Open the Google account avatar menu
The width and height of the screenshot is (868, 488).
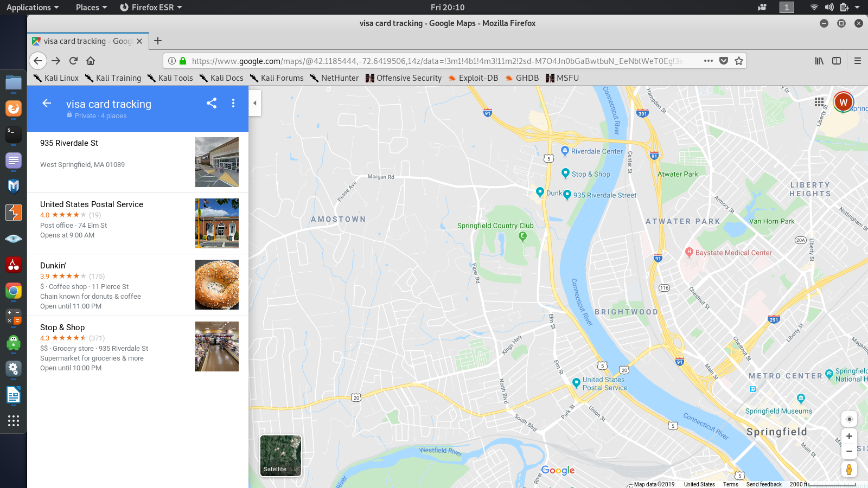(x=843, y=102)
